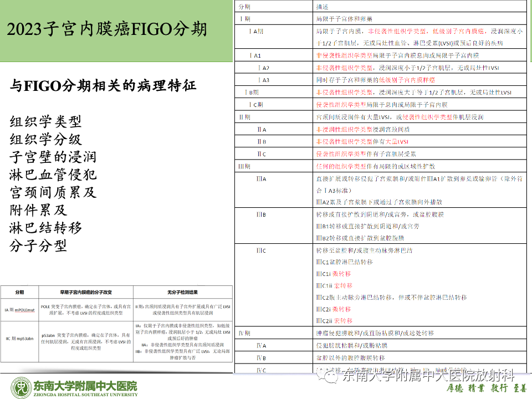Click the list item '宫颈间质累及'

pyautogui.click(x=53, y=192)
